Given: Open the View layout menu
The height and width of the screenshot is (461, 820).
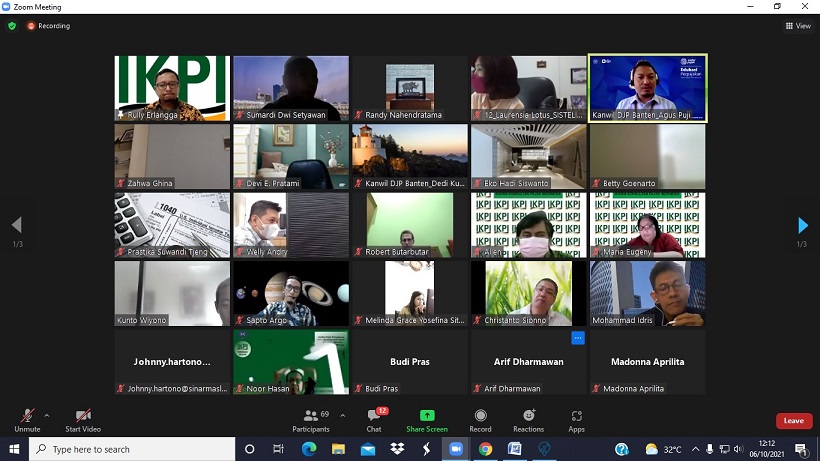Looking at the screenshot, I should pyautogui.click(x=798, y=26).
